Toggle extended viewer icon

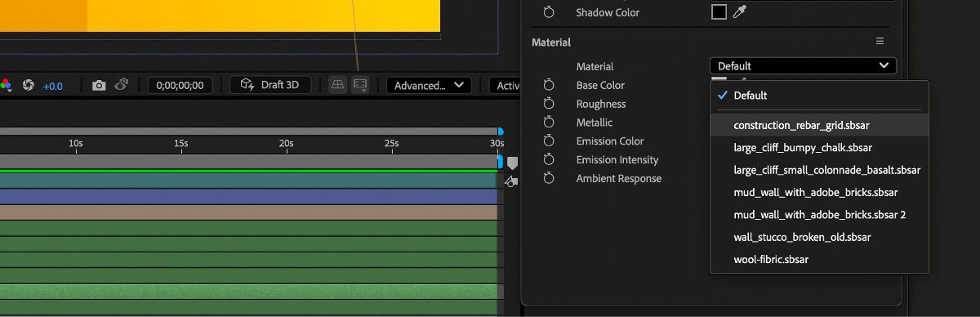[359, 85]
